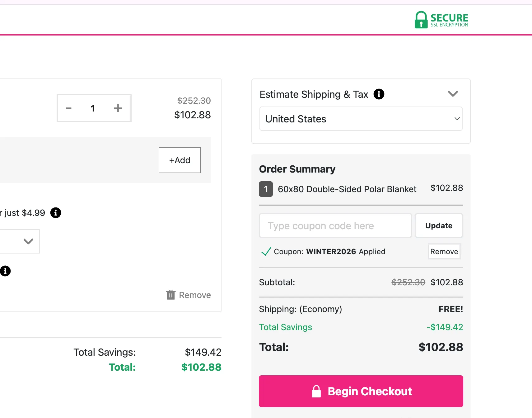This screenshot has height=418, width=532.
Task: Remove the WINTER2026 coupon
Action: pyautogui.click(x=444, y=252)
